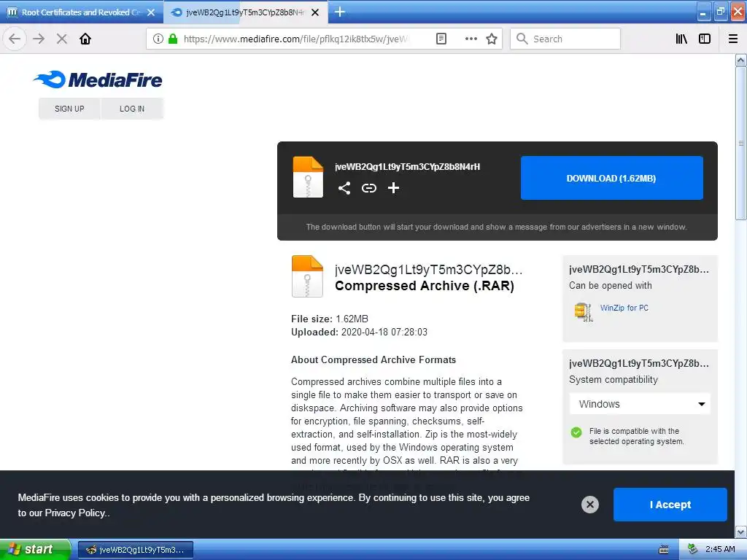Open WinZip for PC link
The image size is (747, 560).
point(624,308)
